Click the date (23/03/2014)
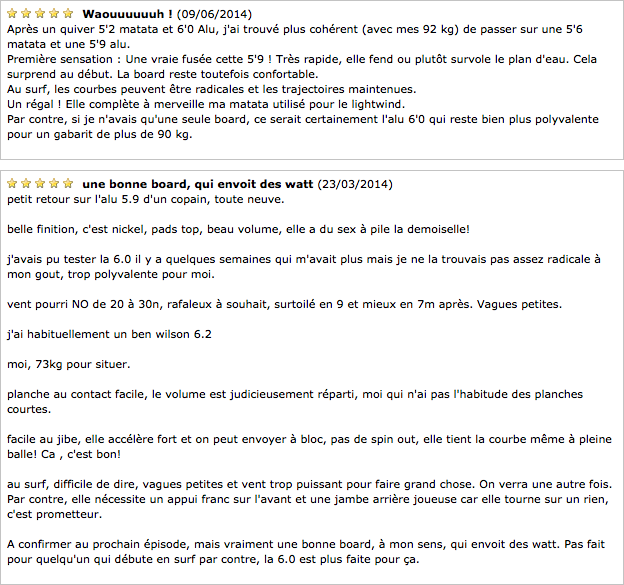Viewport: 624px width, 585px height. click(x=355, y=184)
